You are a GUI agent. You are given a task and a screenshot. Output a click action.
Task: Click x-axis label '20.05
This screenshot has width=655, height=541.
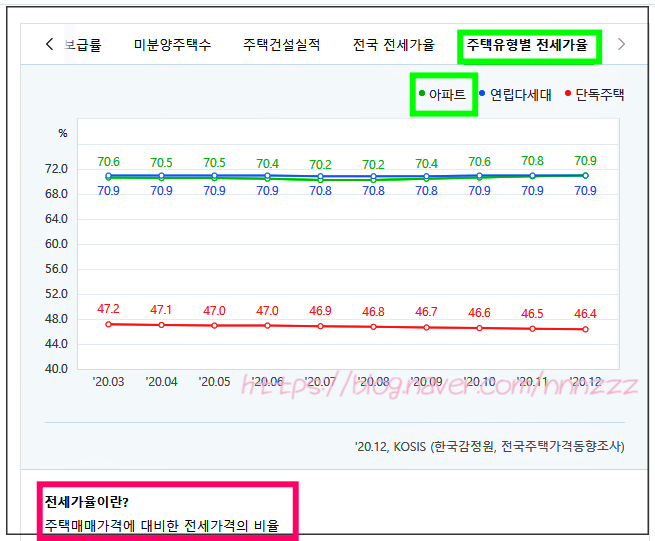pyautogui.click(x=214, y=382)
